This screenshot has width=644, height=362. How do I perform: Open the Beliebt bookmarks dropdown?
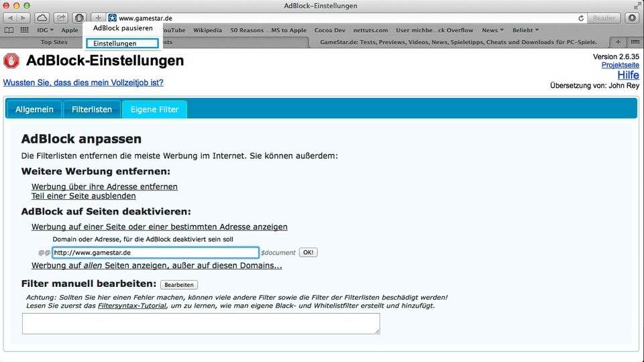525,30
